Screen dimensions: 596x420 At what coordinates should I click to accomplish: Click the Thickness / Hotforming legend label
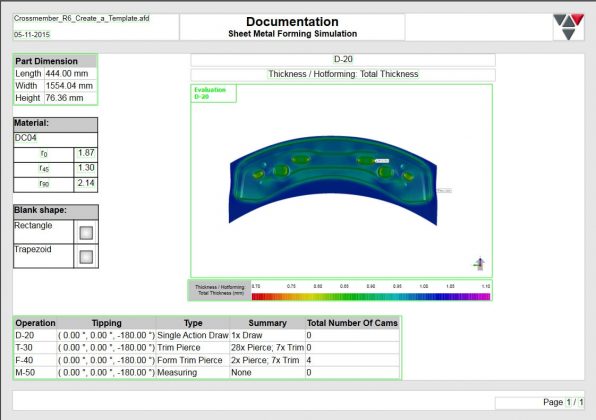tap(220, 290)
